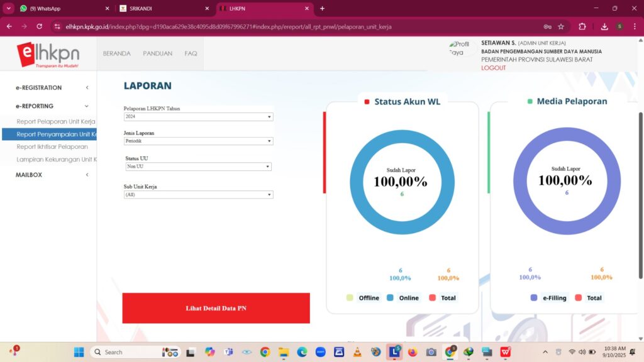The image size is (644, 362).
Task: Open the PANDUAN menu item
Action: (x=157, y=53)
